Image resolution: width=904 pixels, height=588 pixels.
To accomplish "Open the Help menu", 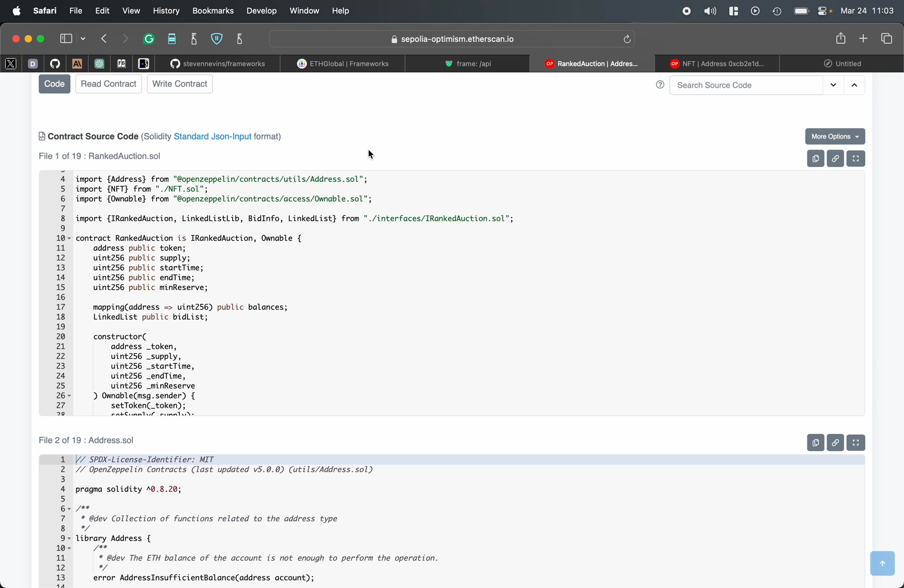I will click(340, 11).
